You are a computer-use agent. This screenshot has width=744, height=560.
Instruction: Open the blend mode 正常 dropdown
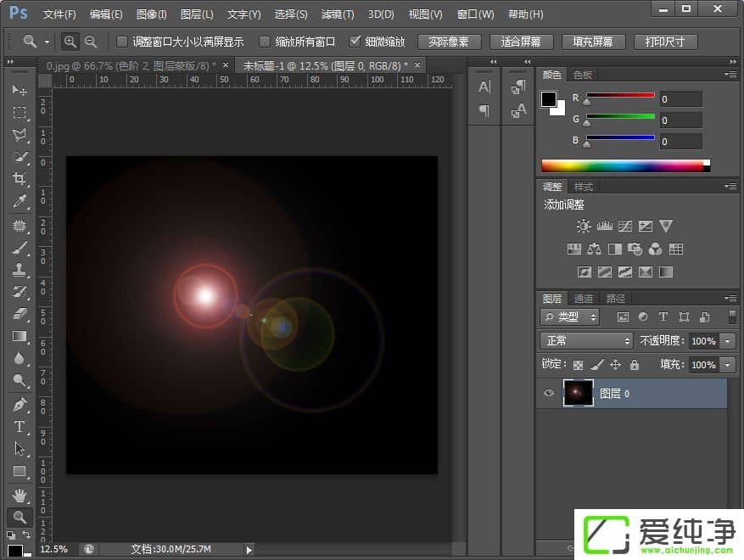coord(587,340)
